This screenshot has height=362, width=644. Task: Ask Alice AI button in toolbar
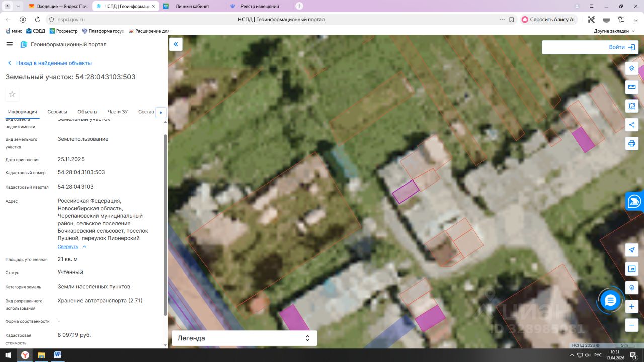(548, 19)
